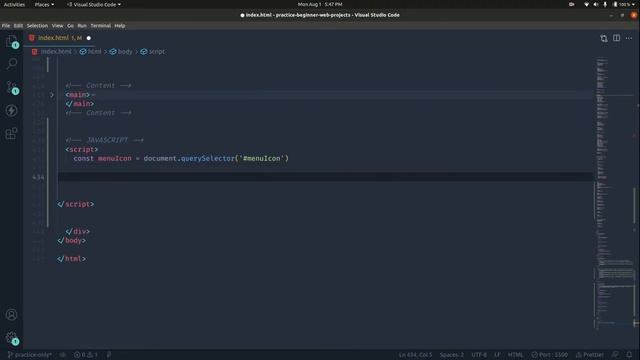640x360 pixels.
Task: Open the View menu
Action: tap(57, 26)
